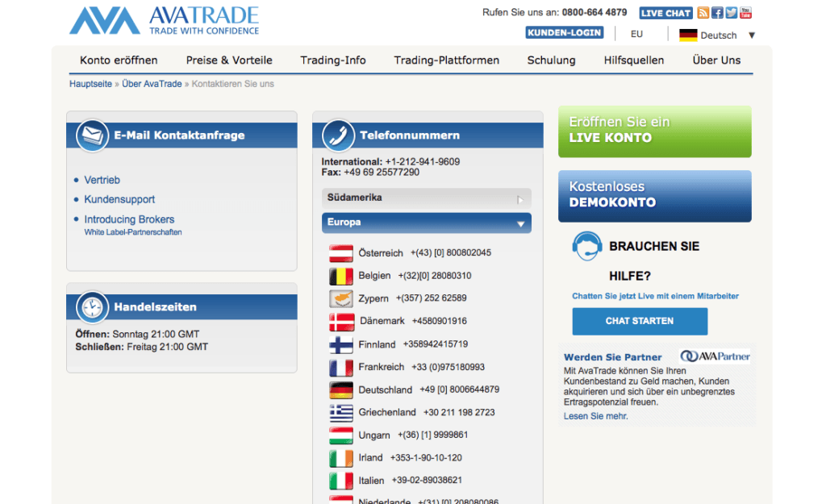
Task: Open the Konto eröffnen menu
Action: tap(119, 60)
